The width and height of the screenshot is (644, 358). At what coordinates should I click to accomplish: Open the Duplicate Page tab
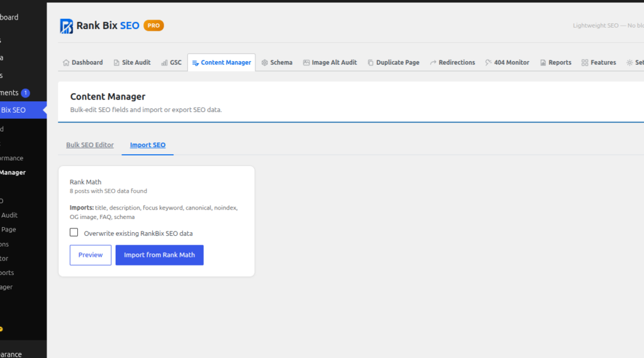[394, 62]
